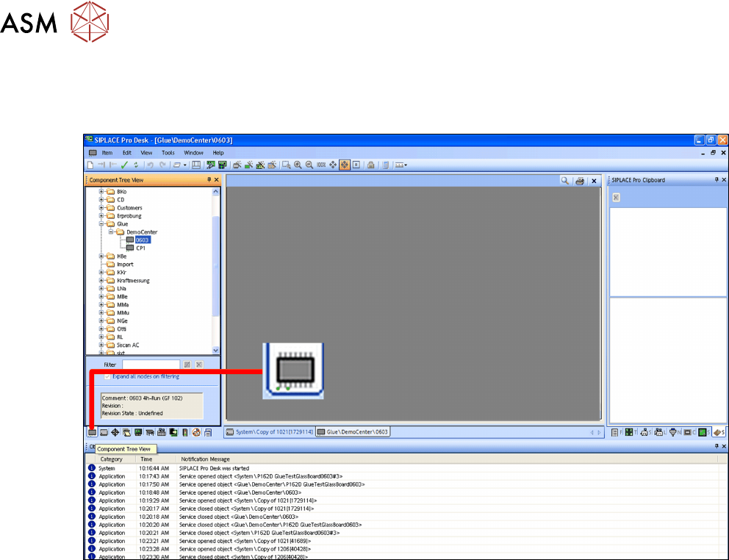This screenshot has width=729, height=560.
Task: Click the search magnifier in editor header
Action: click(x=565, y=181)
